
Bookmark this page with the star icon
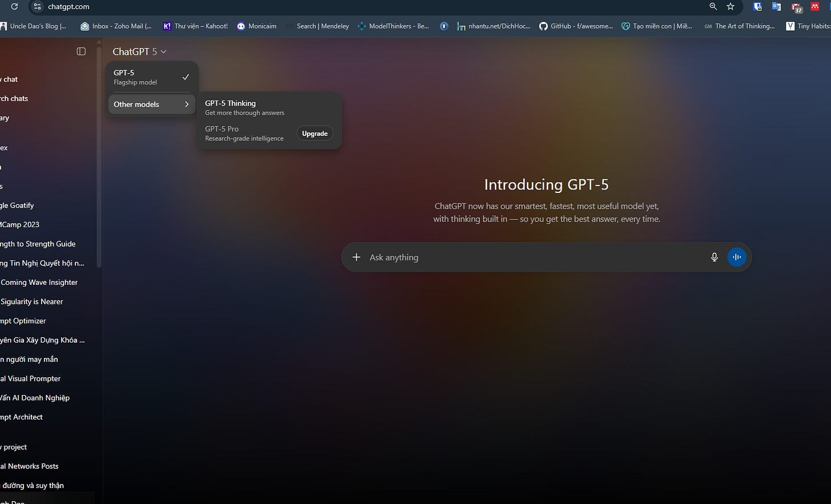coord(731,6)
